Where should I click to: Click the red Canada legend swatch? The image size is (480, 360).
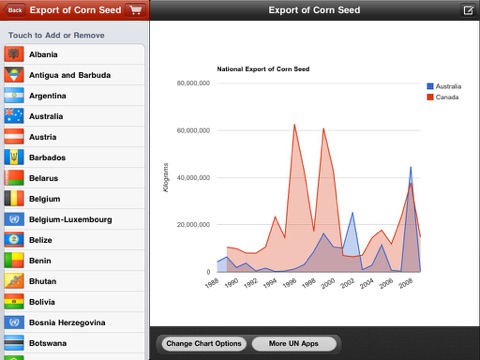coord(430,97)
